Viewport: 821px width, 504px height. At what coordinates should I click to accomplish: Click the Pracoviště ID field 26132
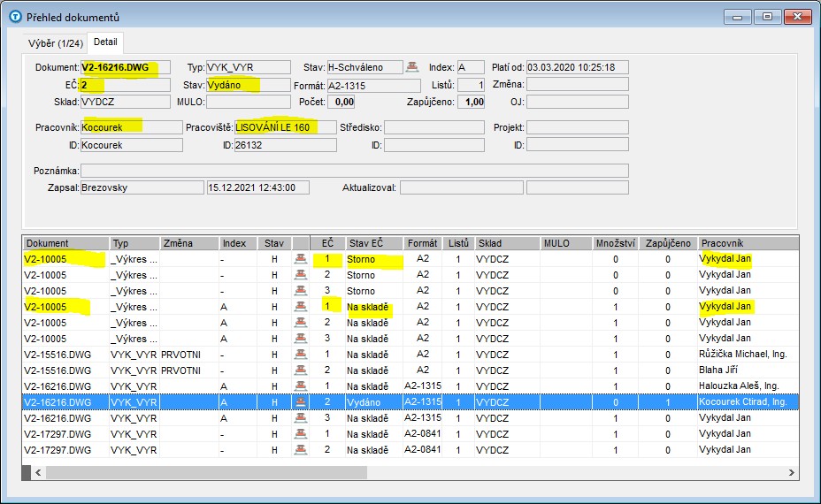[x=286, y=145]
